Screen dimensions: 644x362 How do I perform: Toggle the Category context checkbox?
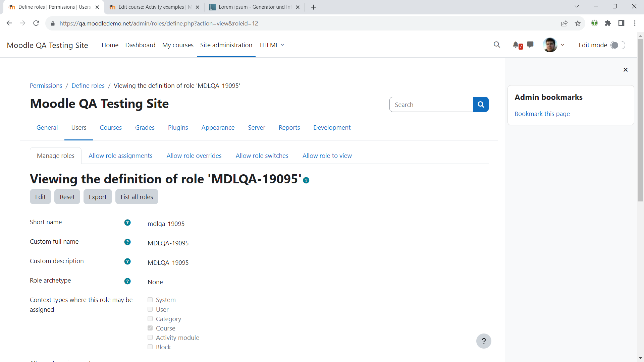150,318
